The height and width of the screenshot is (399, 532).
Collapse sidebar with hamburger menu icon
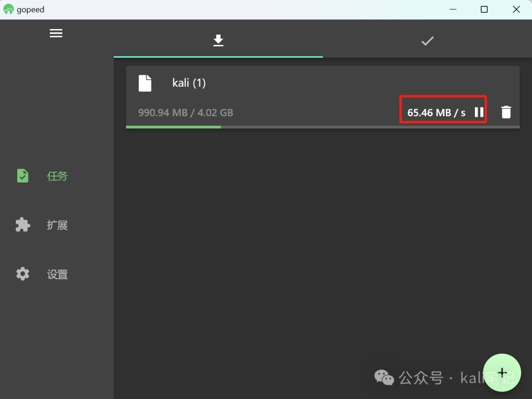pos(56,33)
